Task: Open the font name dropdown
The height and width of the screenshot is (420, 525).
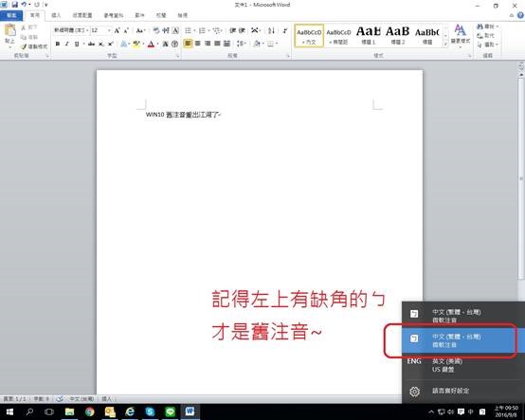Action: [87, 30]
